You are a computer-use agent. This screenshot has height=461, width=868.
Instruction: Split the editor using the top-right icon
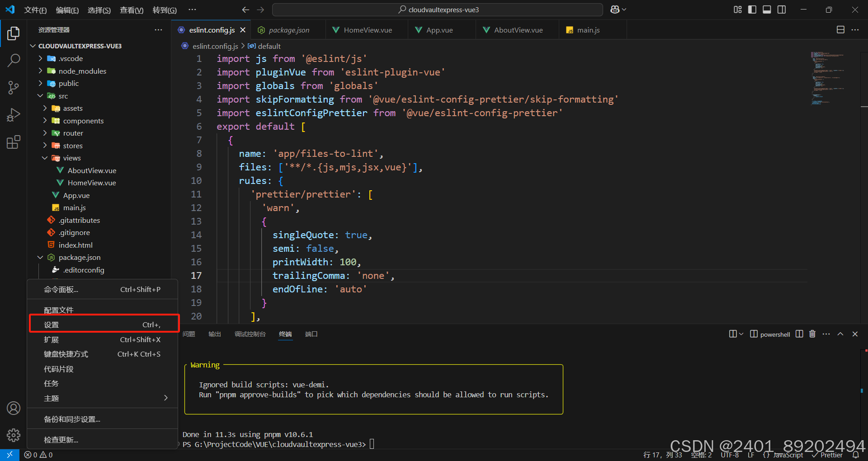[x=840, y=29]
